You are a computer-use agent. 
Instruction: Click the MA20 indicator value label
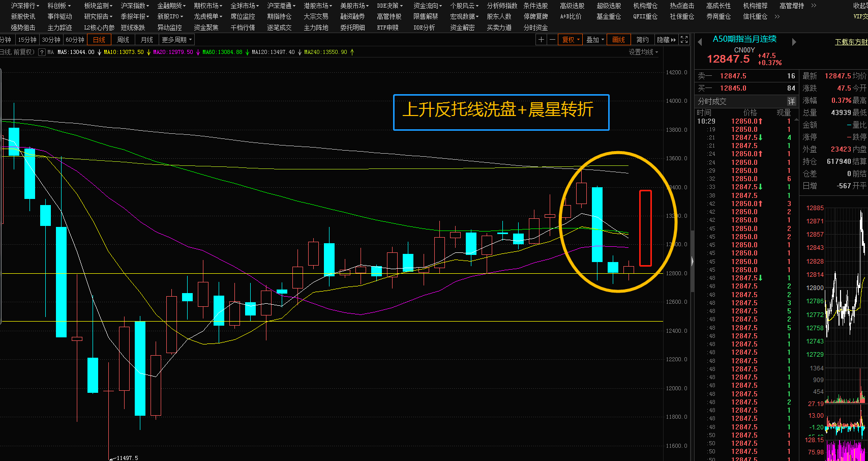coord(173,52)
